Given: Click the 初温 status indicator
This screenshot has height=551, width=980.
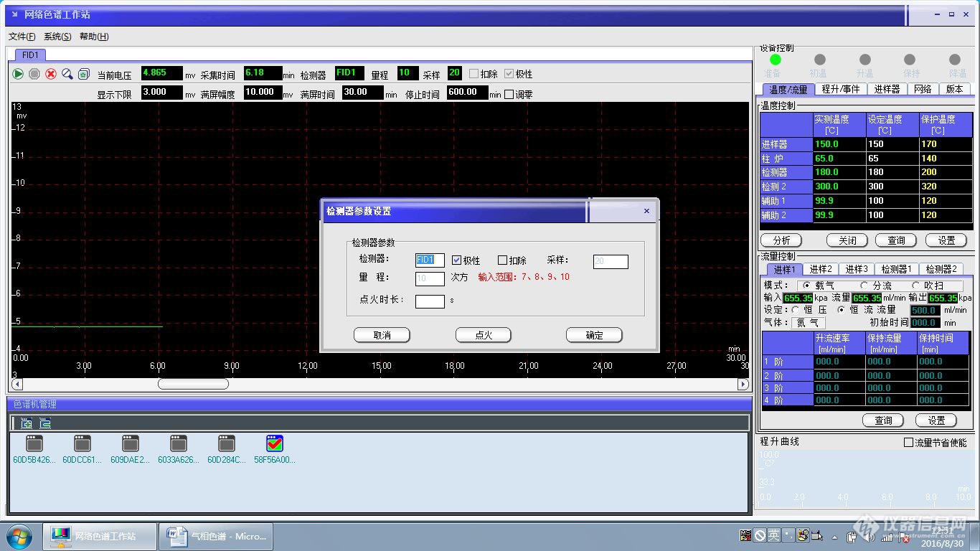Looking at the screenshot, I should click(820, 60).
